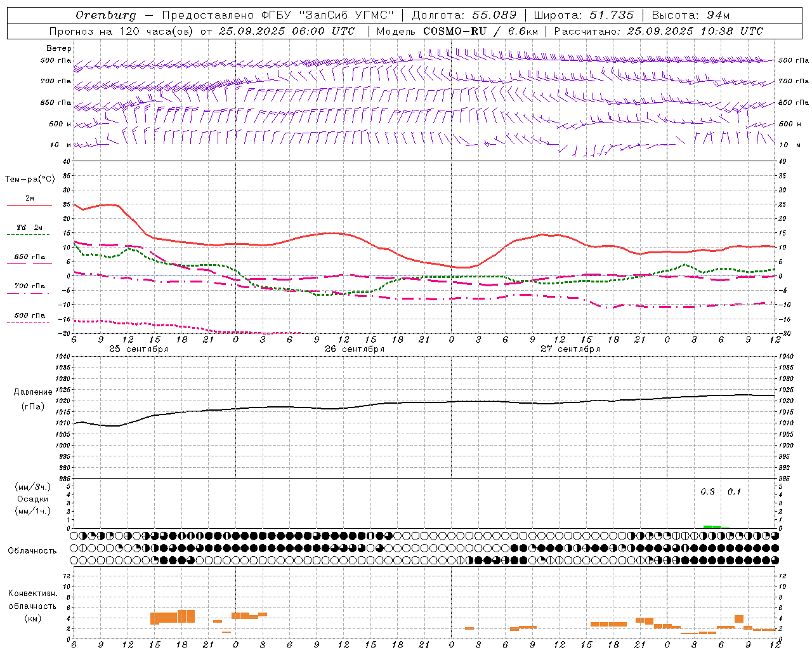812x650 pixels.
Task: Click the model name "COSMO-RU / 6.6км"
Action: click(481, 31)
